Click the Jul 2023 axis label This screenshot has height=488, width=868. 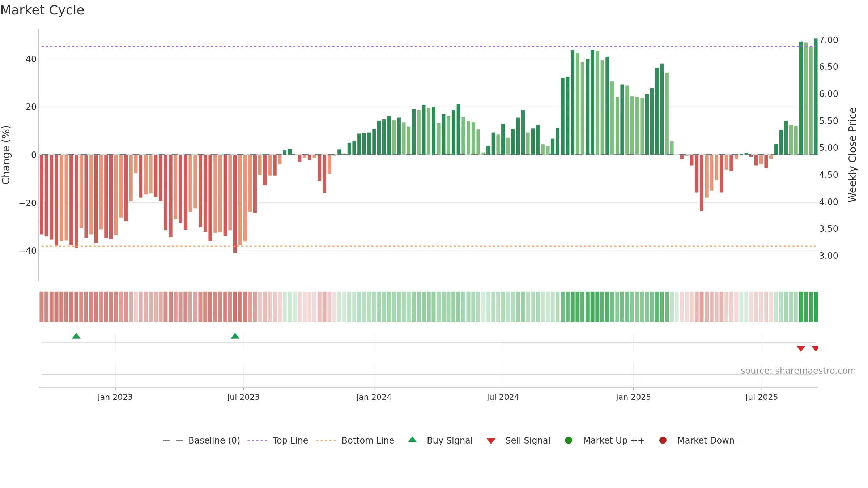tap(243, 397)
